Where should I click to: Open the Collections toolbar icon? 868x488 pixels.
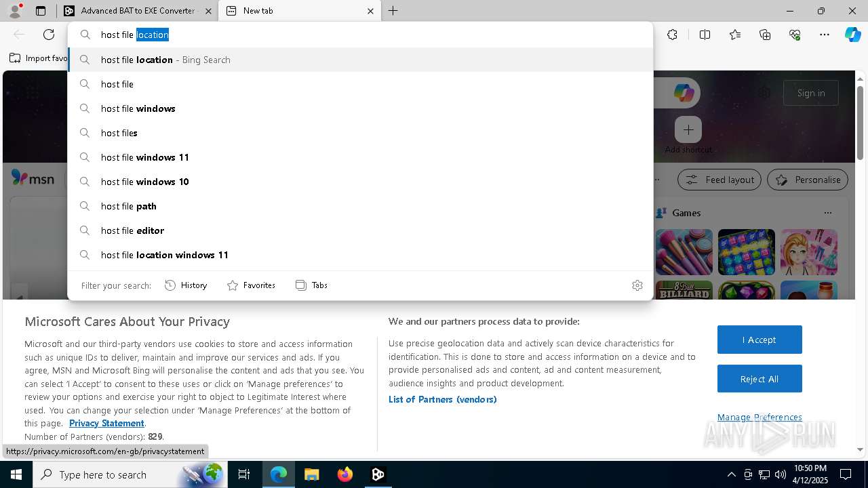click(x=765, y=35)
